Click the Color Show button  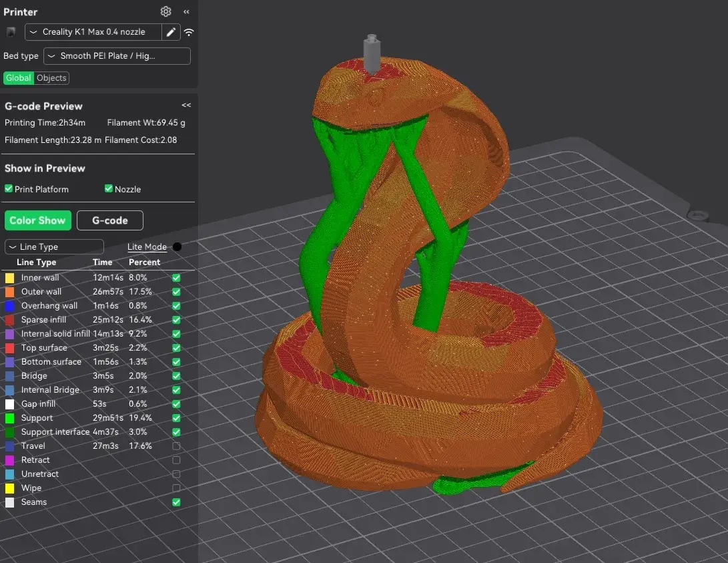tap(37, 220)
